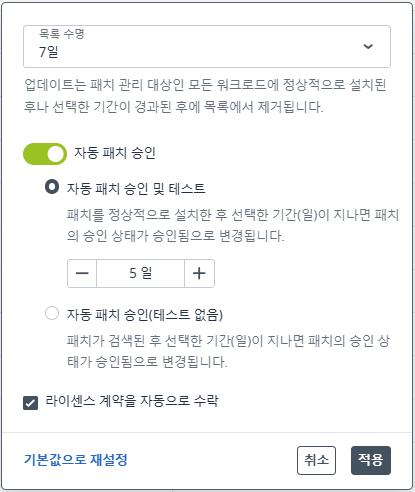
Task: Decrease days with the minus button
Action: click(x=82, y=273)
